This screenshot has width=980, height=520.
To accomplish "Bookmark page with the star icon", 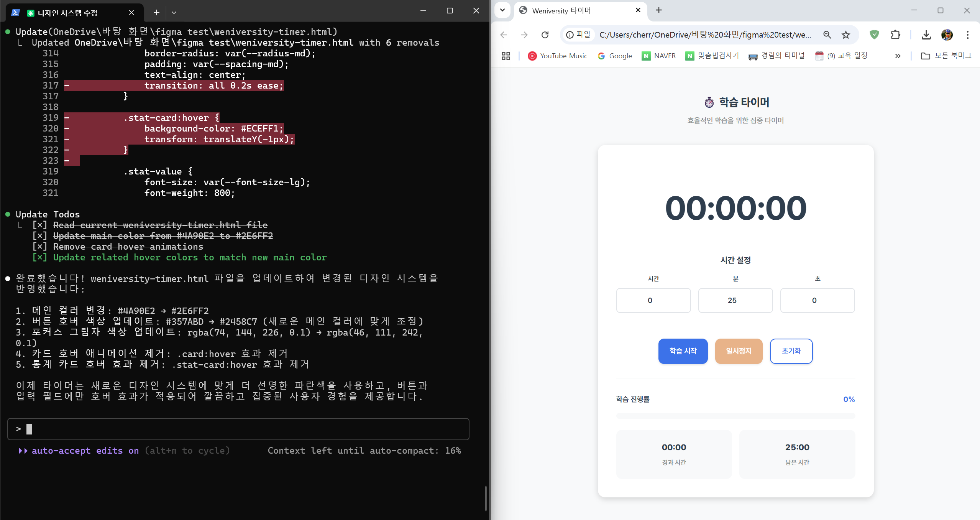I will tap(845, 35).
